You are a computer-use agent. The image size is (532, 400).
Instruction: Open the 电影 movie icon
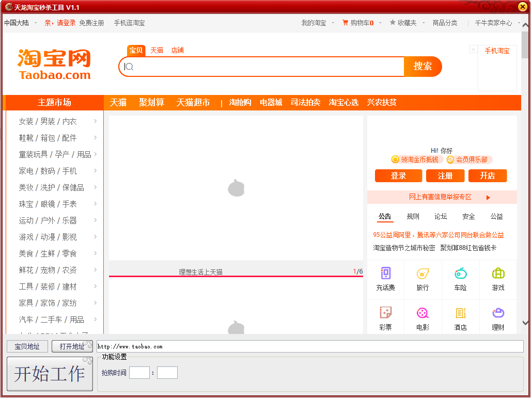click(x=423, y=313)
